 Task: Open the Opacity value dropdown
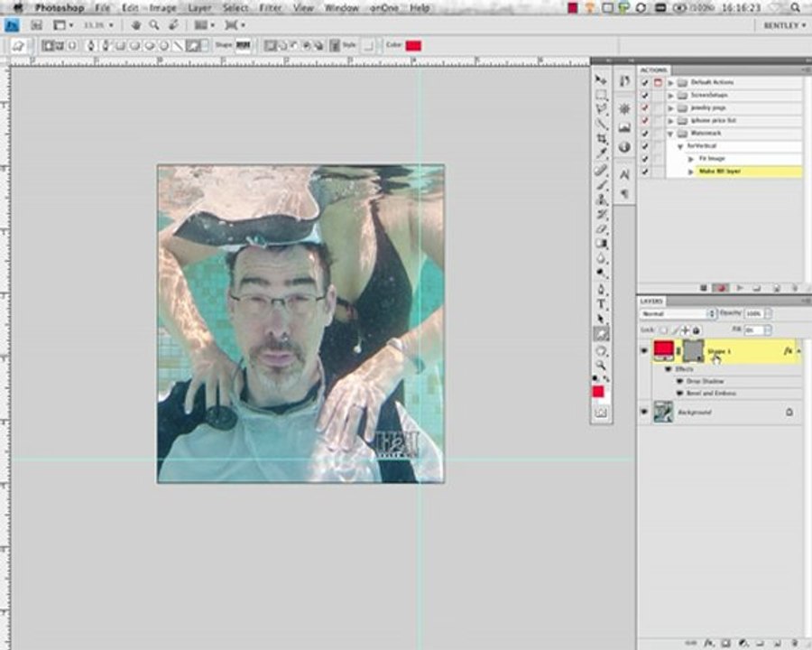(x=768, y=314)
